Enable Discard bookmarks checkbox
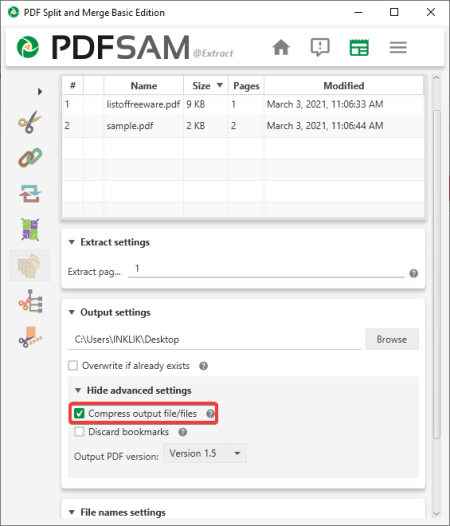The image size is (450, 526). pyautogui.click(x=79, y=432)
